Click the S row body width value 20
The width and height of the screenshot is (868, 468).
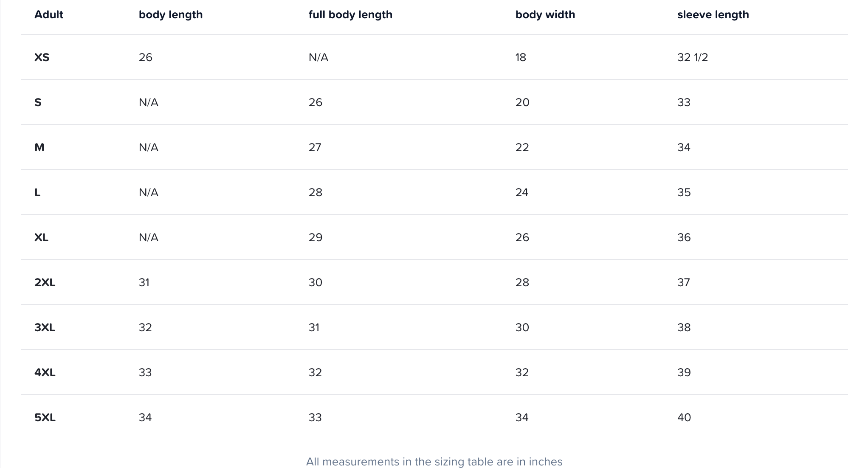tap(522, 102)
